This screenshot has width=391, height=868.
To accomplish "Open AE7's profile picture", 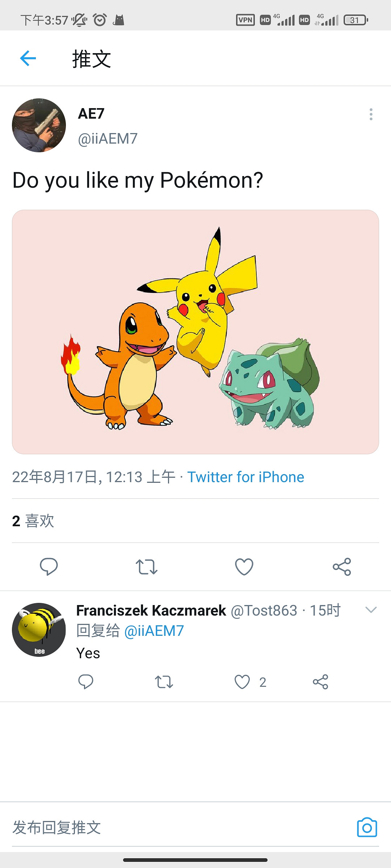I will coord(39,125).
